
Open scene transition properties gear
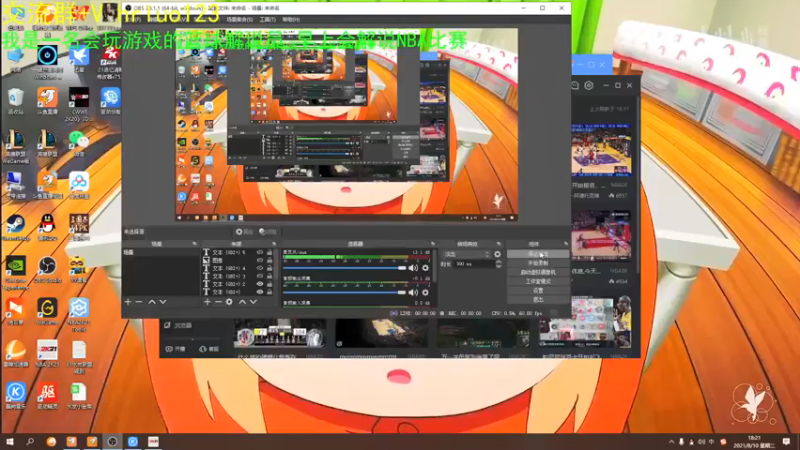497,254
